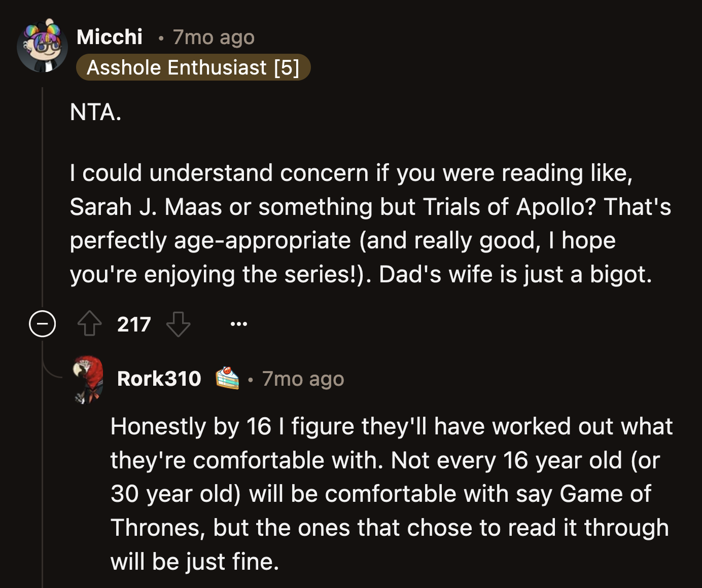Select the 7mo ago timestamp on Rork310's reply
702x588 pixels.
tap(303, 378)
